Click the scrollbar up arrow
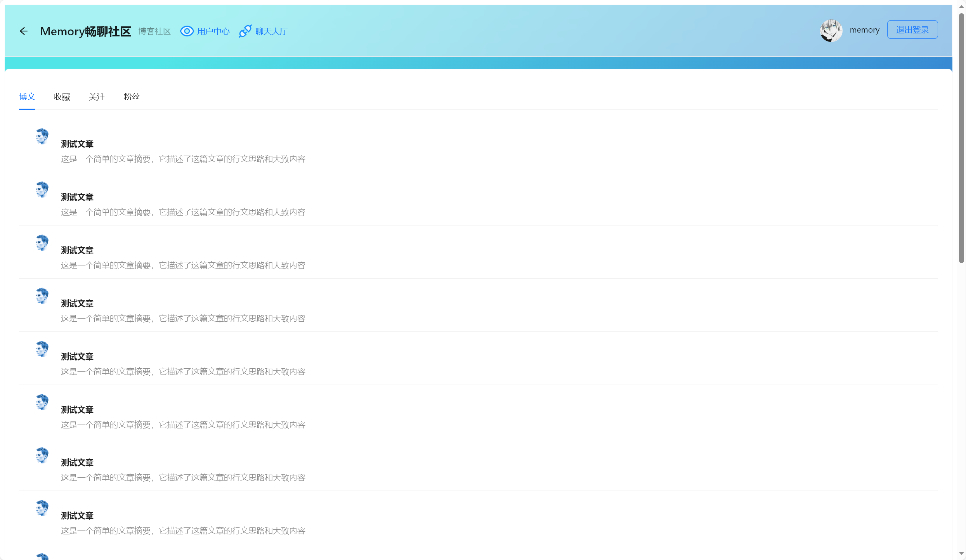Viewport: 966px width, 560px height. 961,7
